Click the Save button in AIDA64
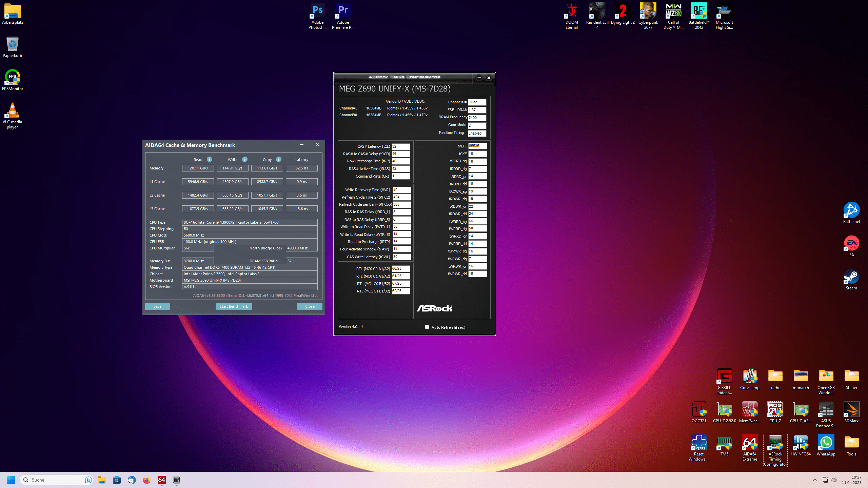 pyautogui.click(x=157, y=306)
